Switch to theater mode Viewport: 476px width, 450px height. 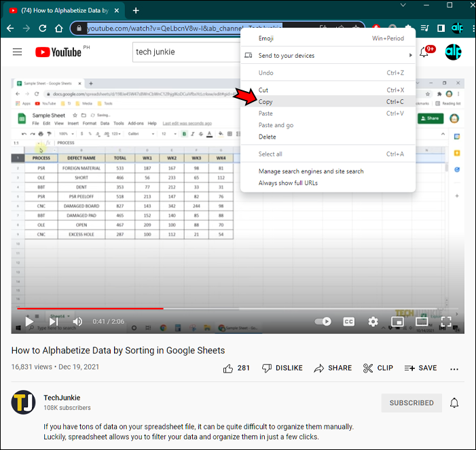(422, 322)
